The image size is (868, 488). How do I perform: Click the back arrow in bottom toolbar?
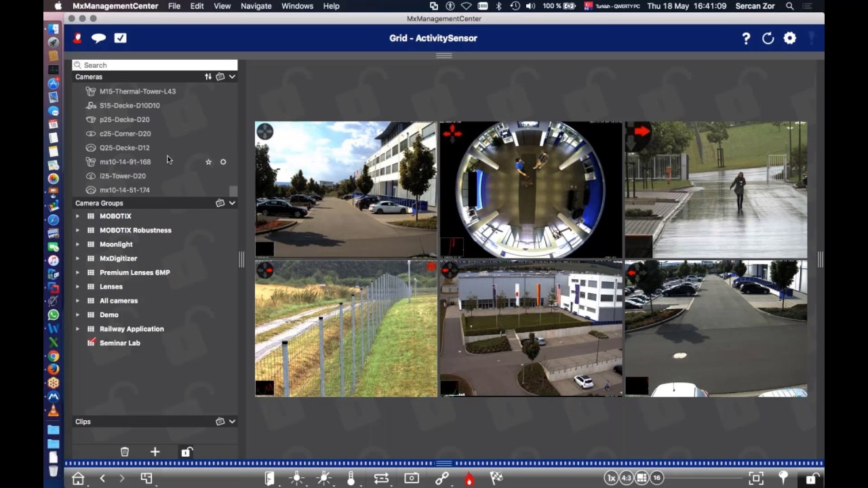point(102,479)
